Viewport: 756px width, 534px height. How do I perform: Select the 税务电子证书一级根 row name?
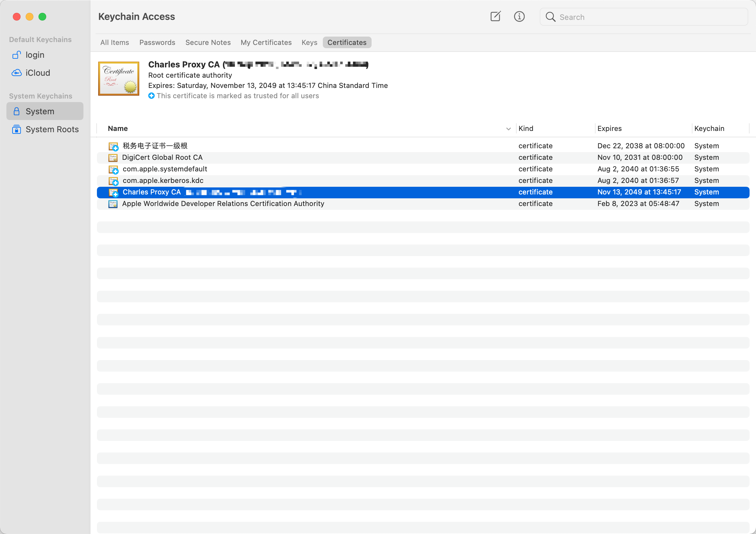(155, 146)
